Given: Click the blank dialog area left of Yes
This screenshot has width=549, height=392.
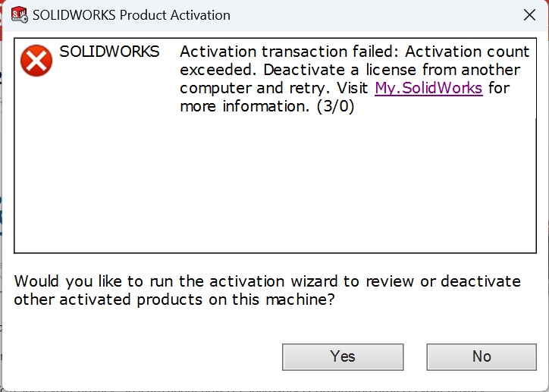Looking at the screenshot, I should 144,356.
